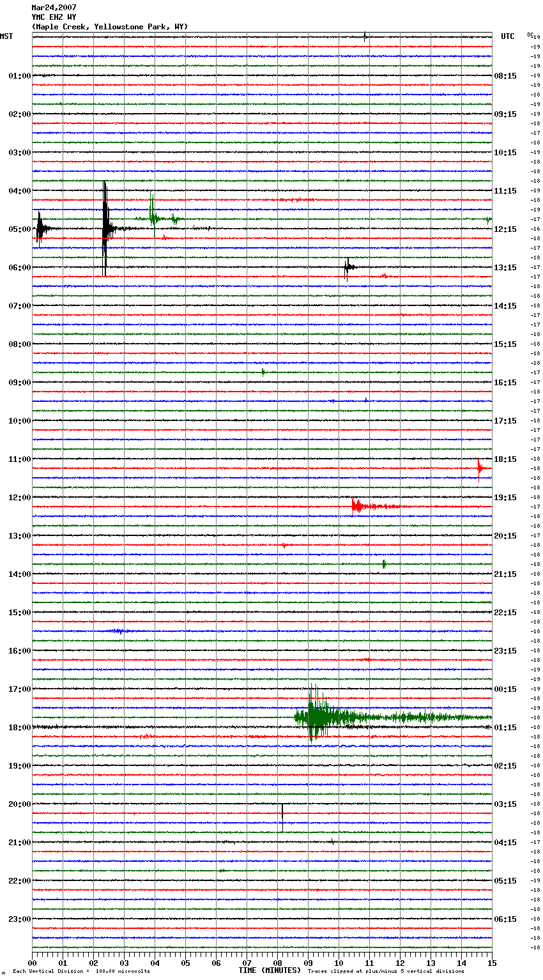This screenshot has width=543, height=980.
Task: Select the 17:00 MST hour label
Action: [19, 689]
